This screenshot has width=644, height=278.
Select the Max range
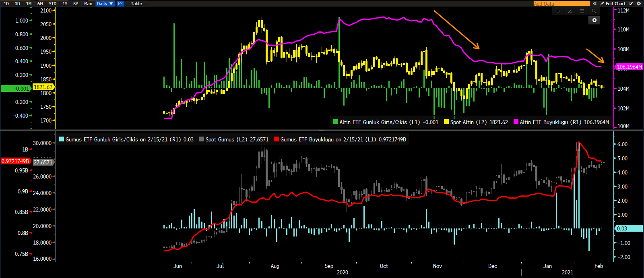pyautogui.click(x=88, y=4)
